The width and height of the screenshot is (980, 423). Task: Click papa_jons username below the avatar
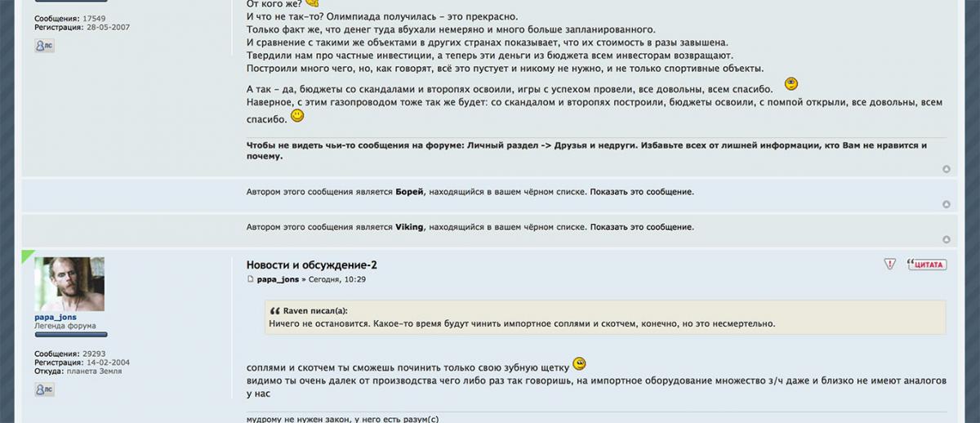click(x=56, y=317)
